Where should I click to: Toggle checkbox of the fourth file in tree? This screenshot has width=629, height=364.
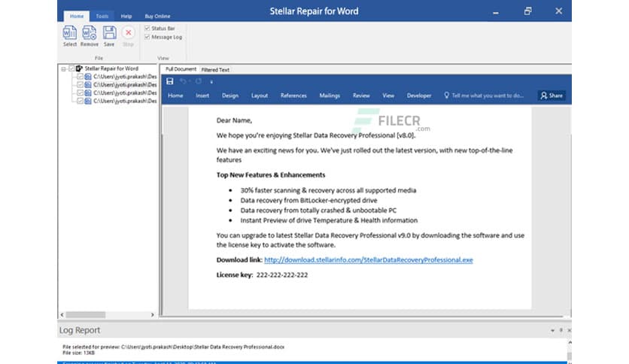point(81,101)
